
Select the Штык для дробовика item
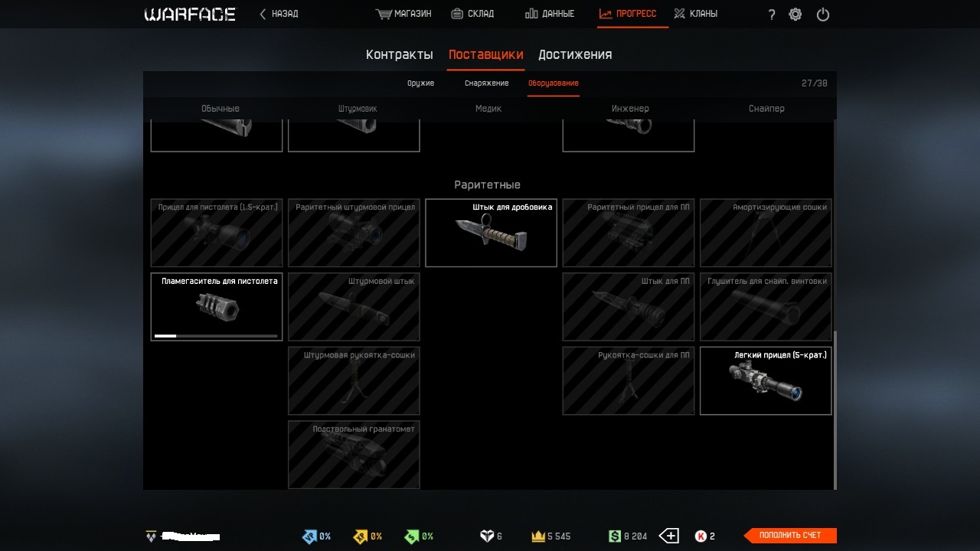[491, 233]
